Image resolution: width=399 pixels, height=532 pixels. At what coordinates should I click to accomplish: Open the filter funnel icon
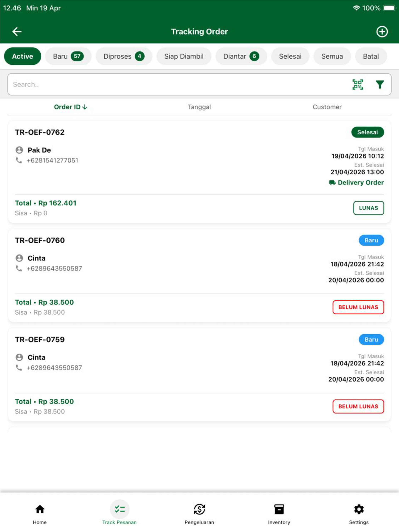pos(380,84)
